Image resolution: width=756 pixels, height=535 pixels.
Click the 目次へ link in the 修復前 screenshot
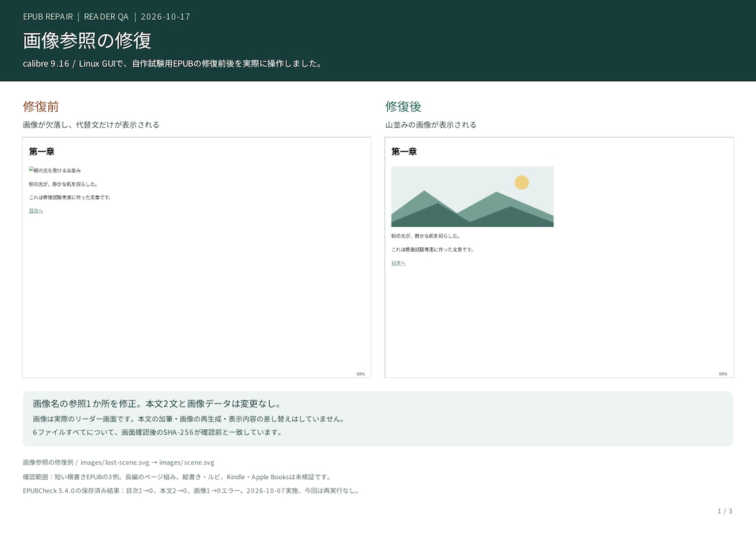click(36, 211)
